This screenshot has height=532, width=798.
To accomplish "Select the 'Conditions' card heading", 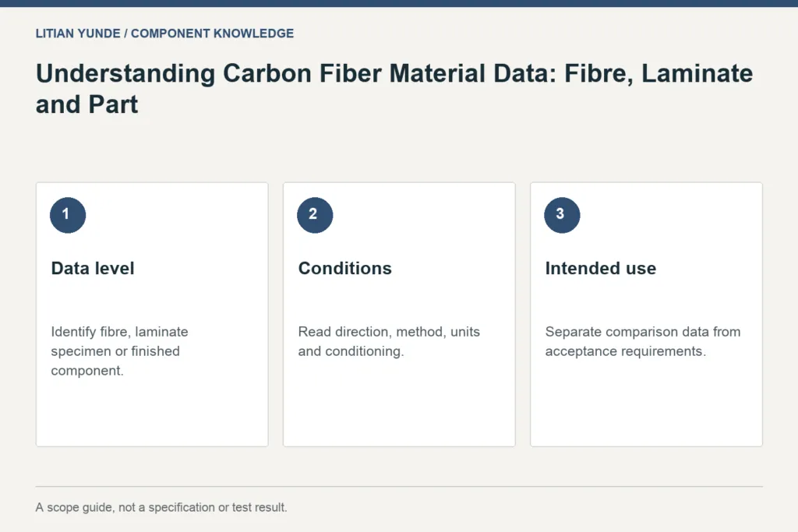I will coord(345,268).
